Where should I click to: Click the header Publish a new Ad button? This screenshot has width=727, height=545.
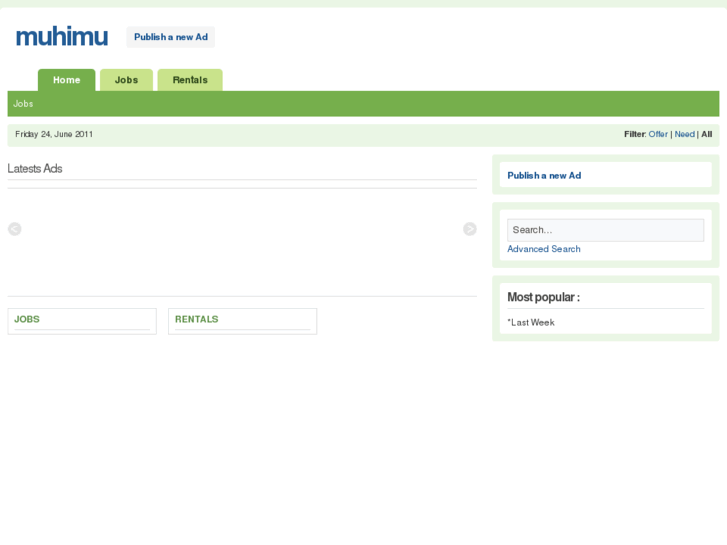(x=171, y=37)
